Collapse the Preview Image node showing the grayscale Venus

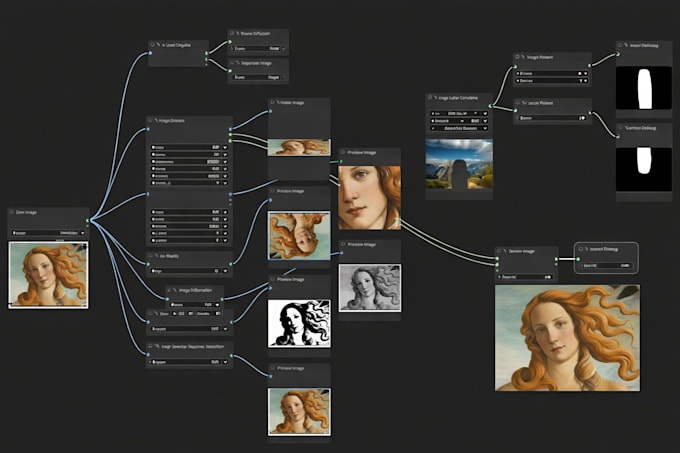pyautogui.click(x=343, y=244)
